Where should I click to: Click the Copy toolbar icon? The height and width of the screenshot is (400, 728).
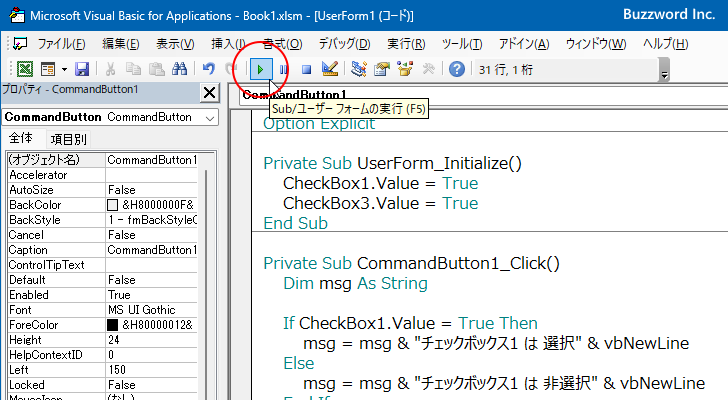coord(134,70)
